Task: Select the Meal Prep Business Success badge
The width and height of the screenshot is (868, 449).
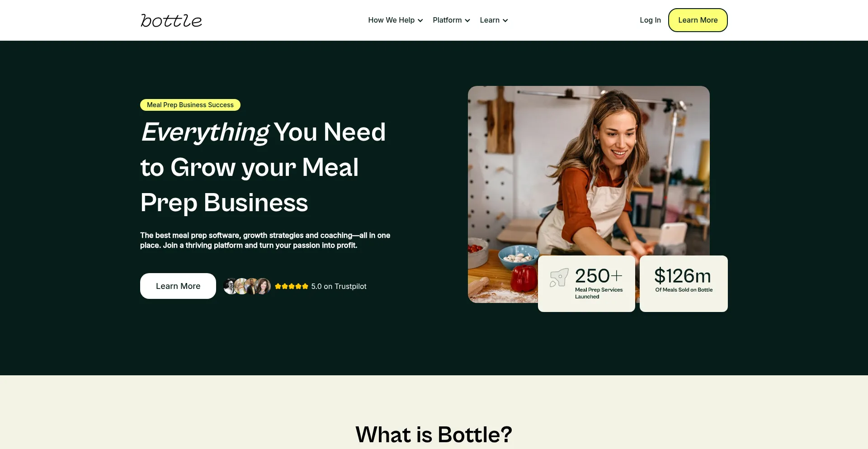Action: point(190,105)
